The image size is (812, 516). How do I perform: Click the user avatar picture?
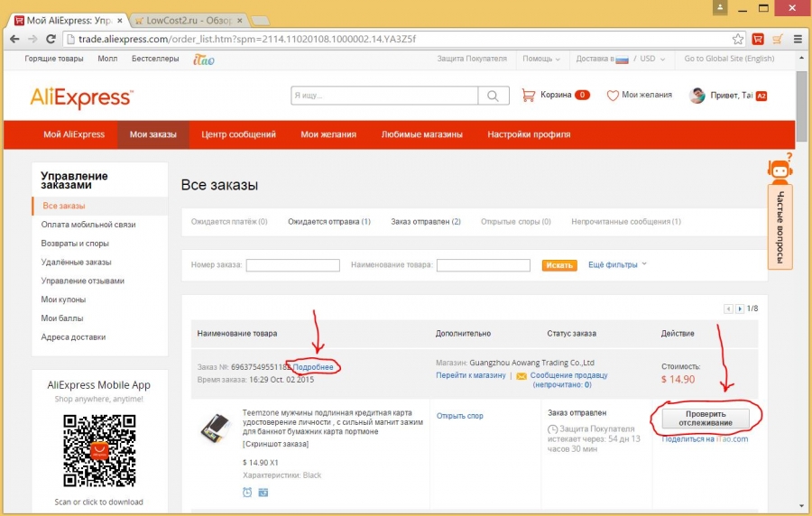697,96
